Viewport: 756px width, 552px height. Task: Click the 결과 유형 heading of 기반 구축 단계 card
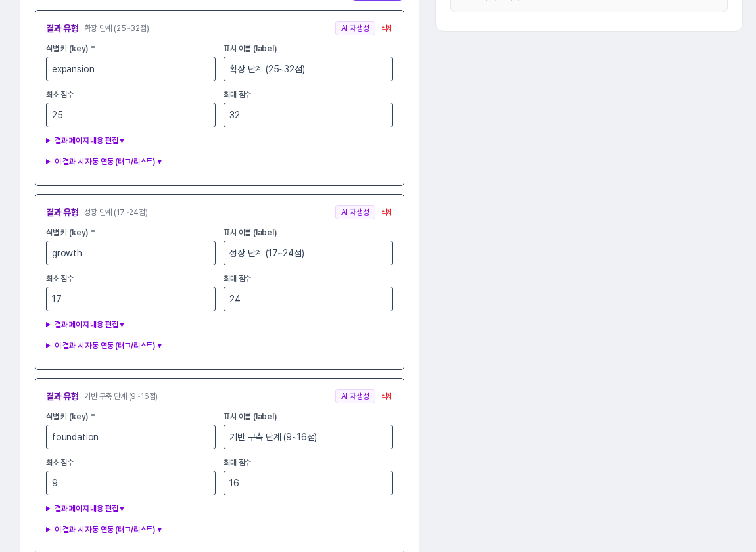click(62, 396)
